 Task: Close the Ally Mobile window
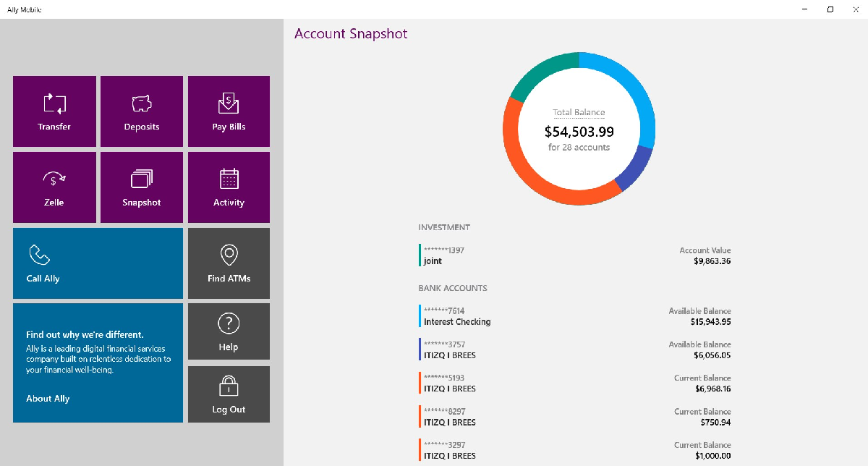coord(855,9)
